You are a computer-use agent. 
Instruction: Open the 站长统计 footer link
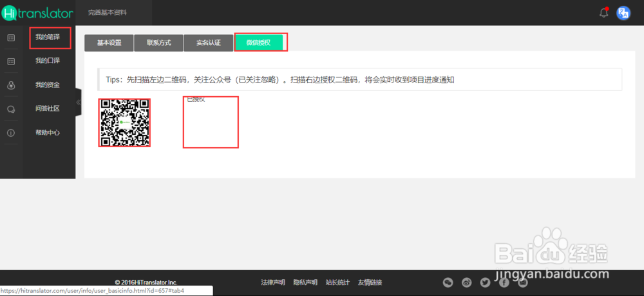click(x=337, y=282)
